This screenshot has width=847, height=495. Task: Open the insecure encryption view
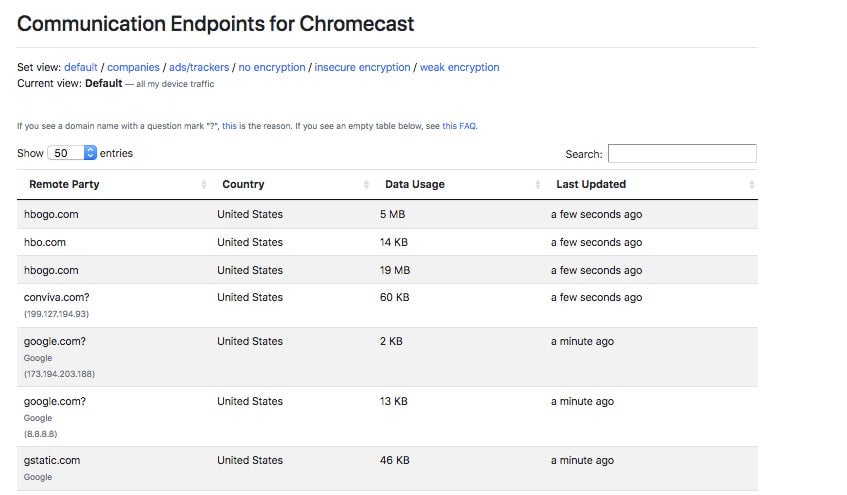[x=362, y=67]
